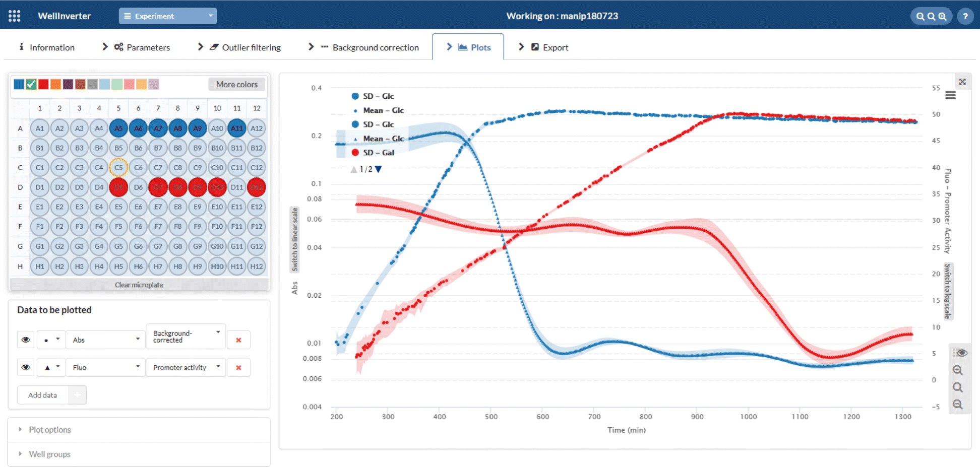Select well D12 on the microplate

click(x=257, y=187)
